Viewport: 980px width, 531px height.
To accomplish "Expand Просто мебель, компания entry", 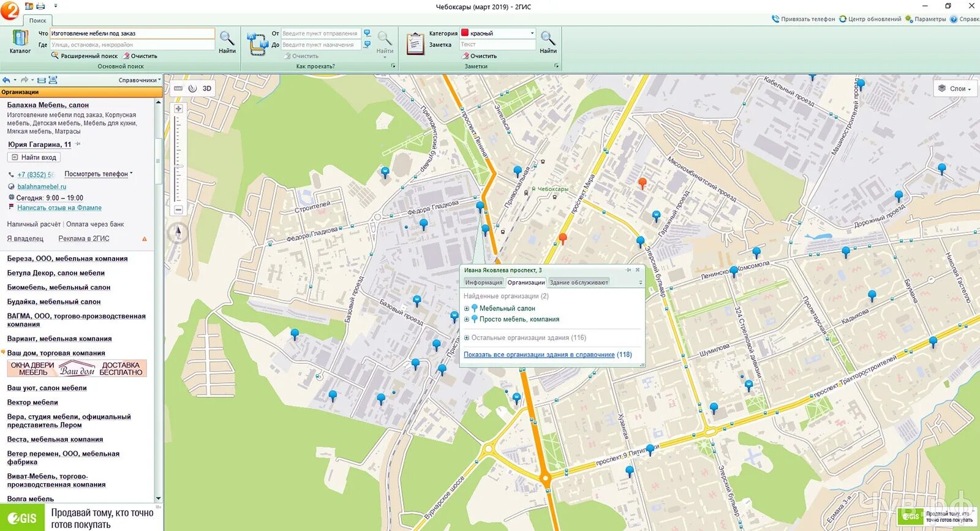I will tap(467, 319).
